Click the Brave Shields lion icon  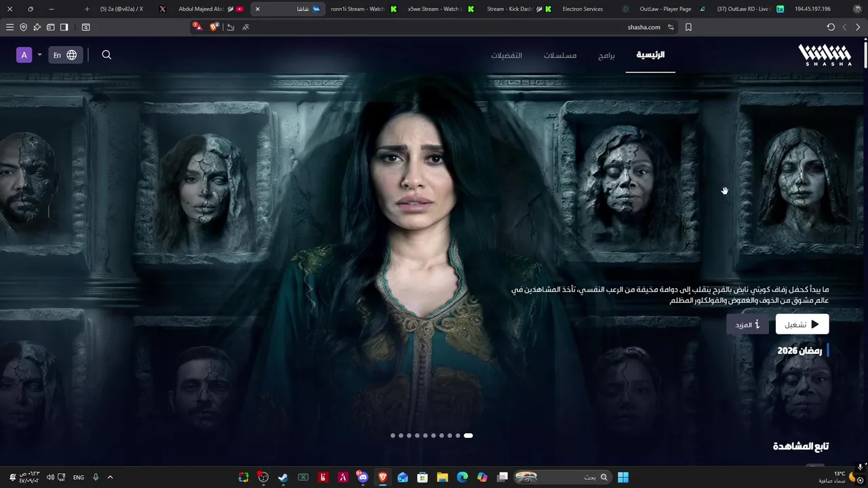[214, 27]
